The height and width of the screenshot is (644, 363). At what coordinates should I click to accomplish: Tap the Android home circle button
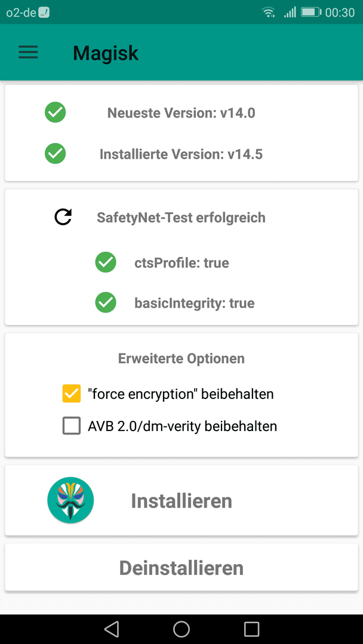tap(181, 629)
